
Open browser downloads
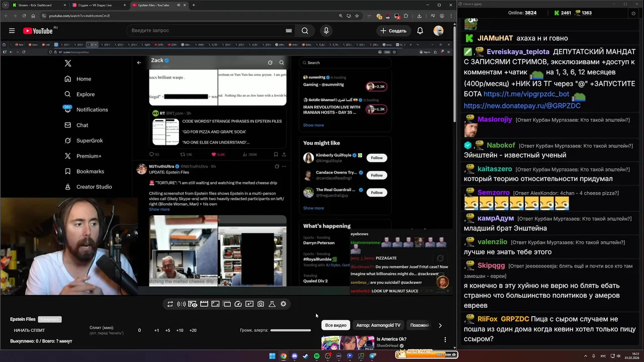pos(419,16)
